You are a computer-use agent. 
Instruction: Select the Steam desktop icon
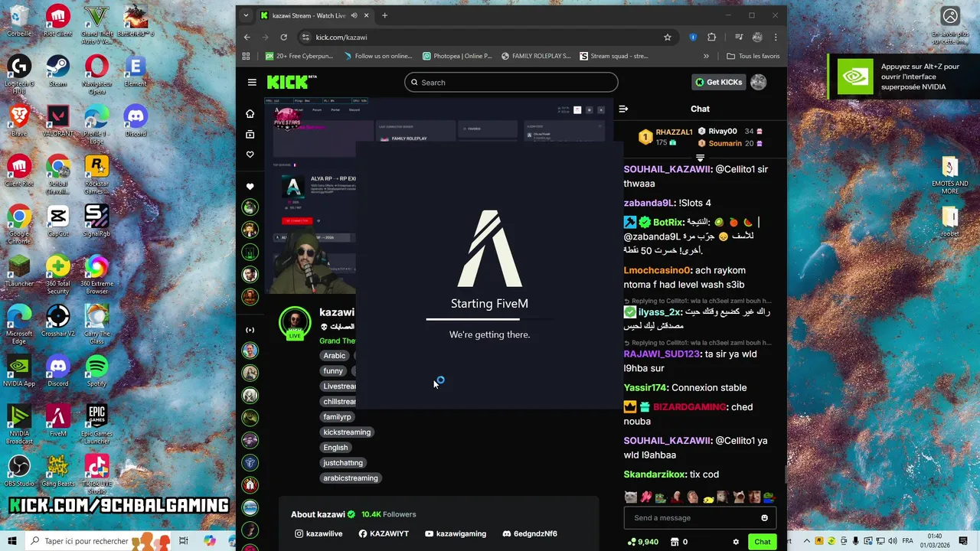[x=57, y=71]
